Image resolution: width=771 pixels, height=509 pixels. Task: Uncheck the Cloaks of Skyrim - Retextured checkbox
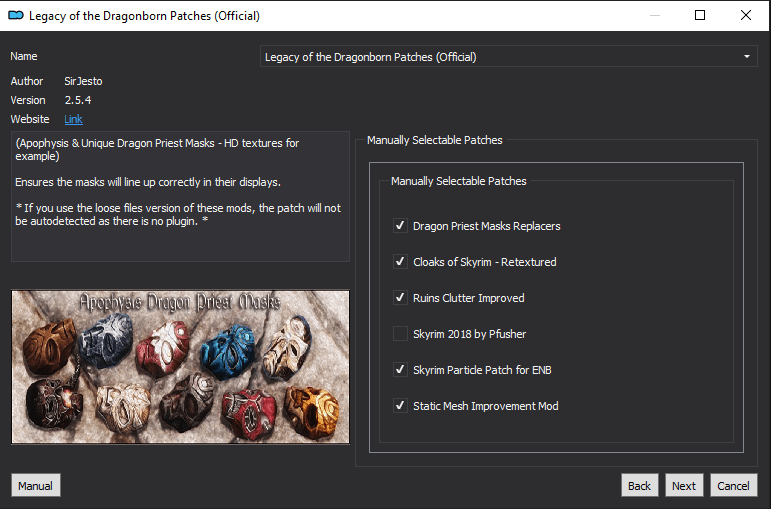tap(400, 262)
